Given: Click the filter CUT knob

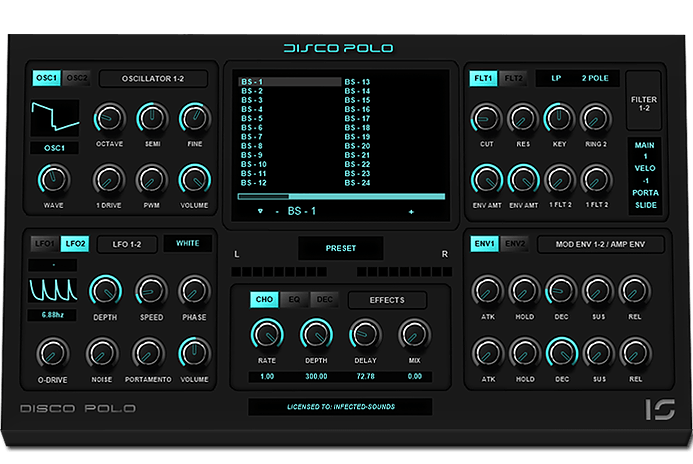Looking at the screenshot, I should pos(485,120).
